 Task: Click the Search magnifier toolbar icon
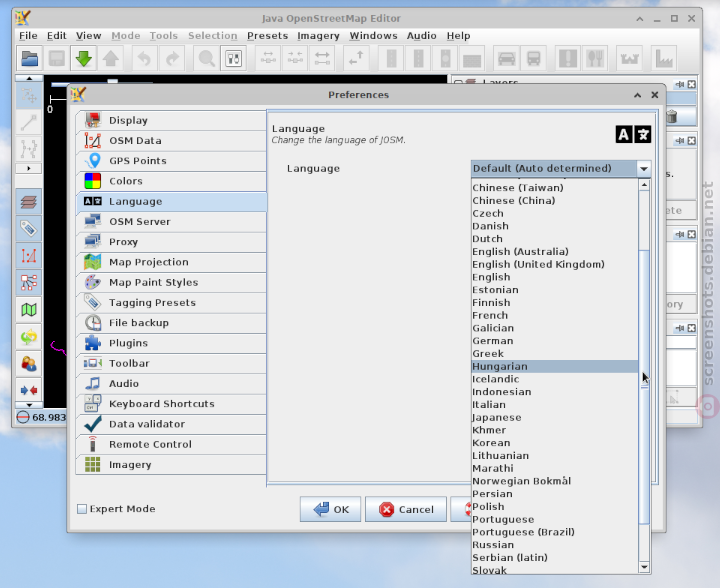tap(206, 58)
